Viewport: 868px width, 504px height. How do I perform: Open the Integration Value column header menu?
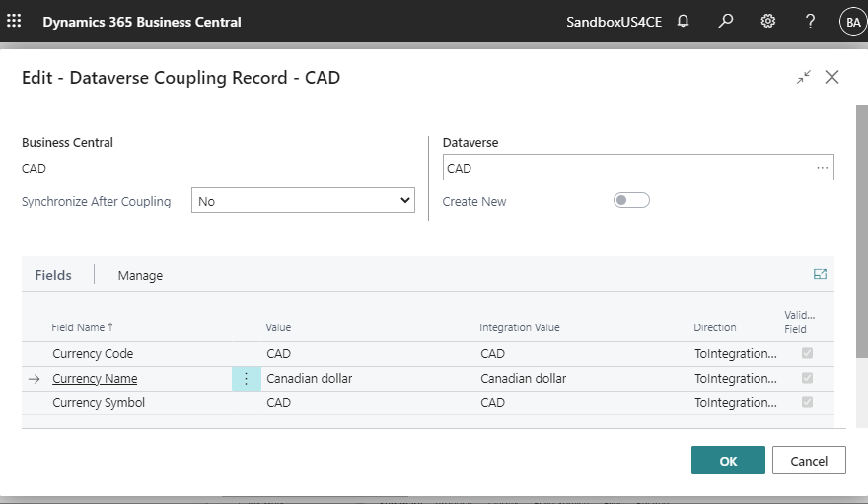click(x=519, y=327)
